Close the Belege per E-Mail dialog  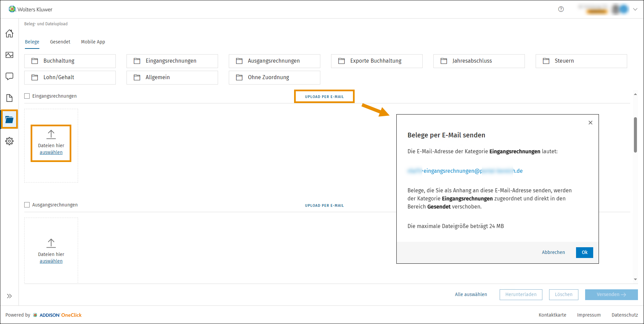pyautogui.click(x=590, y=123)
